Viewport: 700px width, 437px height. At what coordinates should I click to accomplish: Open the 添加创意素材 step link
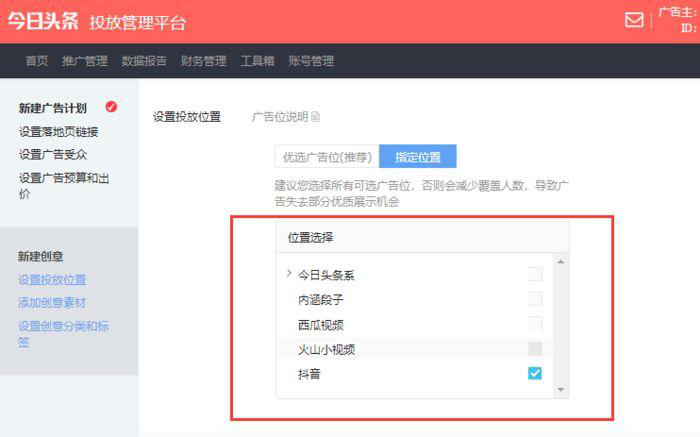click(51, 302)
